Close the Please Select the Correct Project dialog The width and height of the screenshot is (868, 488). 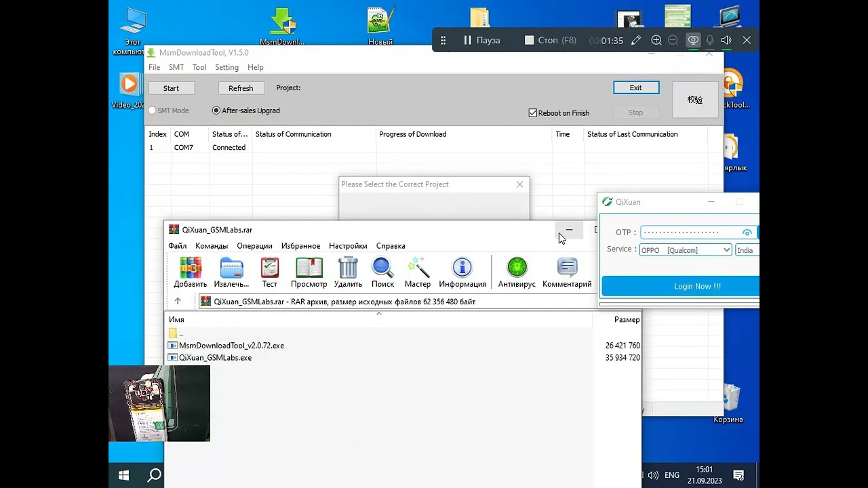[519, 184]
